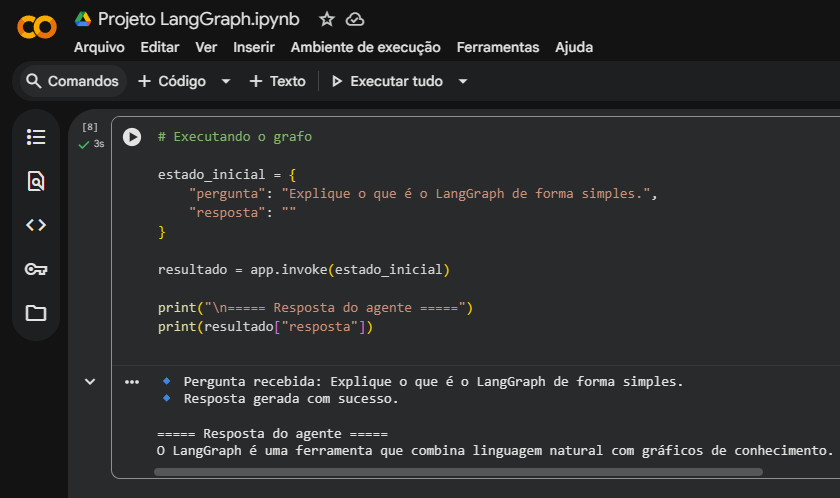Click the Colab logo
Image resolution: width=840 pixels, height=498 pixels.
[36, 27]
